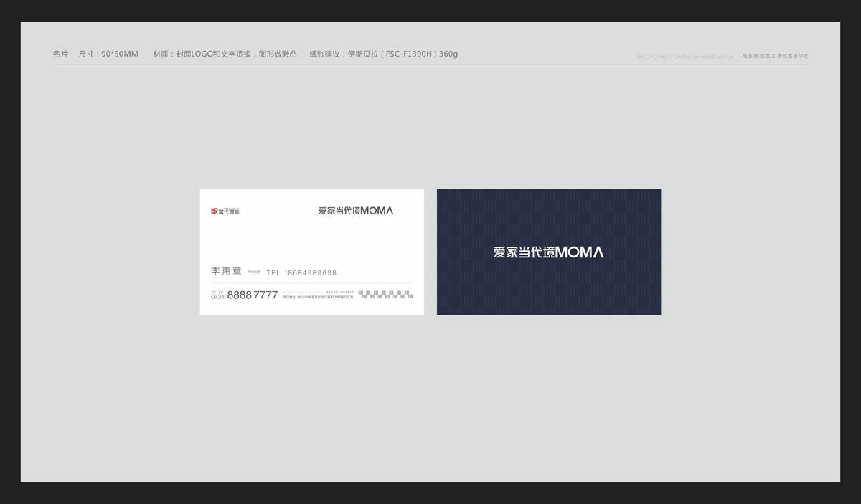Click the address line on the white card
Viewport: 861px width, 504px height.
(x=319, y=297)
